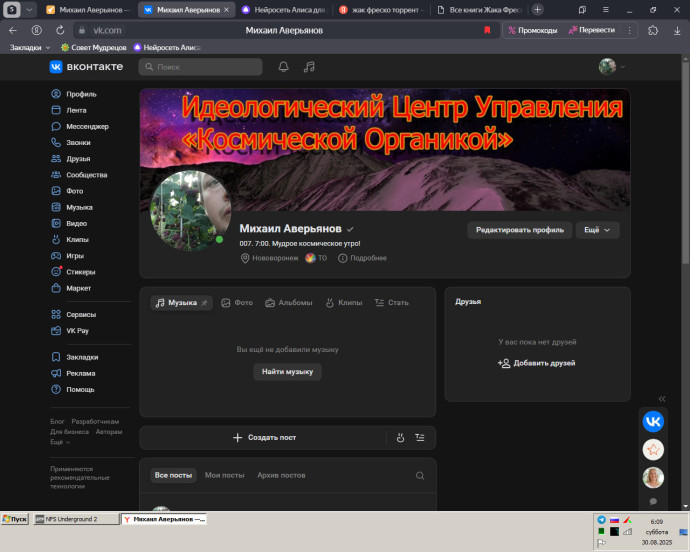Open new browser tab plus button
Image resolution: width=690 pixels, height=552 pixels.
tap(537, 10)
